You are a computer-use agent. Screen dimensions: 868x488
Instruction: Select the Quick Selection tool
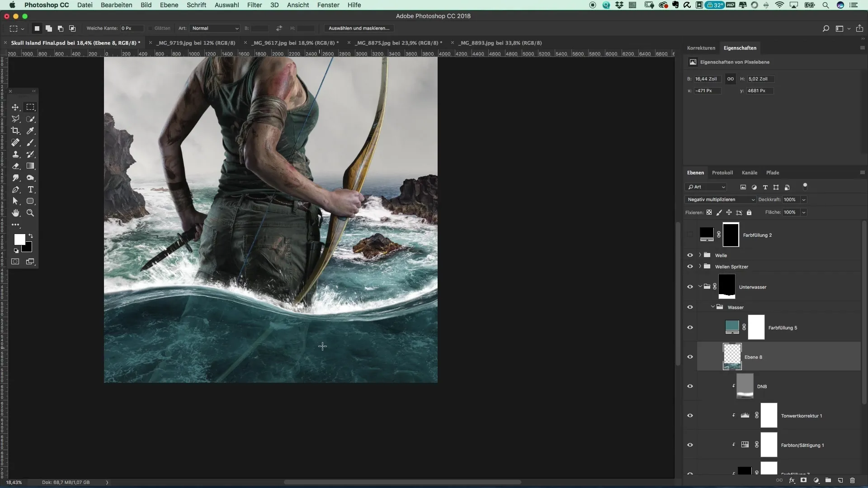coord(30,119)
